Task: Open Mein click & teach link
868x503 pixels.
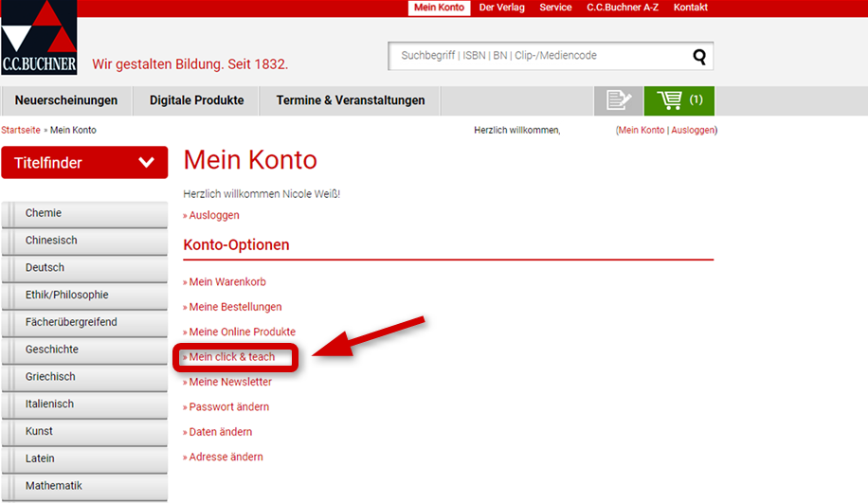Action: [231, 357]
